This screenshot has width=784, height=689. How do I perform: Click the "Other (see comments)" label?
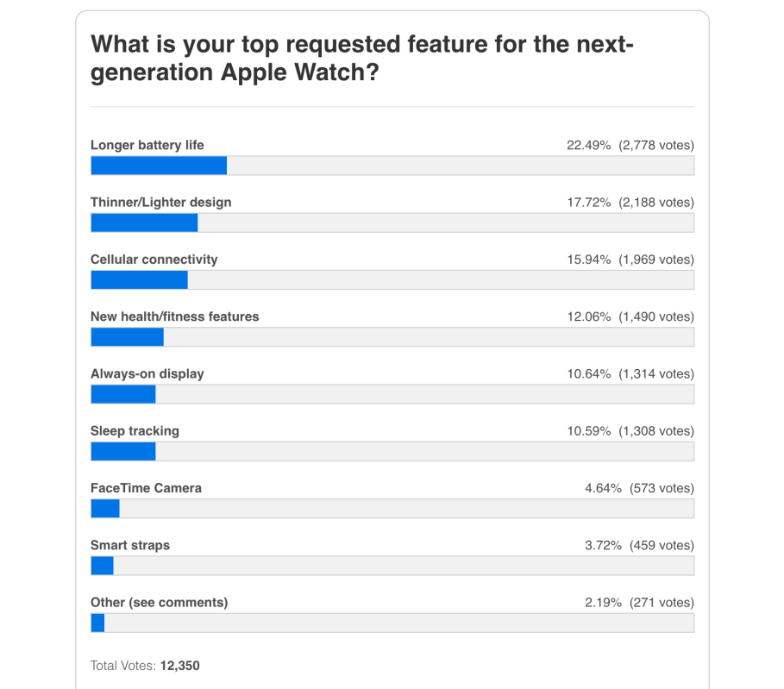click(x=160, y=602)
